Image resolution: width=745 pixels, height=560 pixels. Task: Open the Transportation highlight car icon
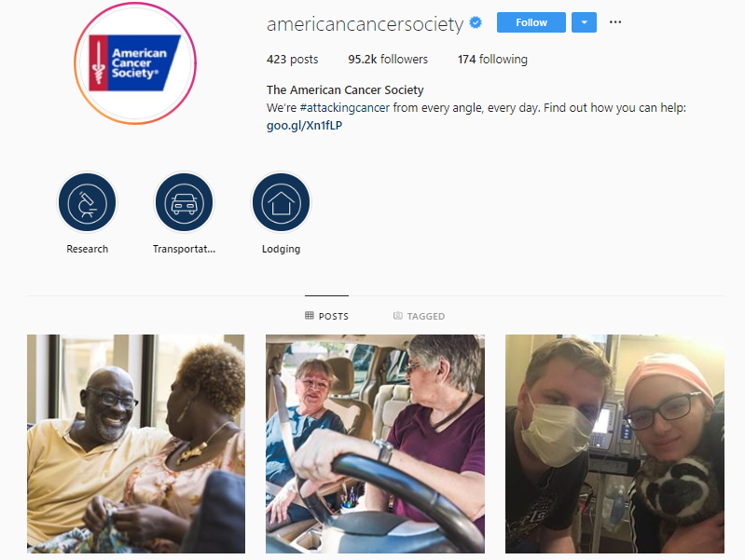(185, 203)
